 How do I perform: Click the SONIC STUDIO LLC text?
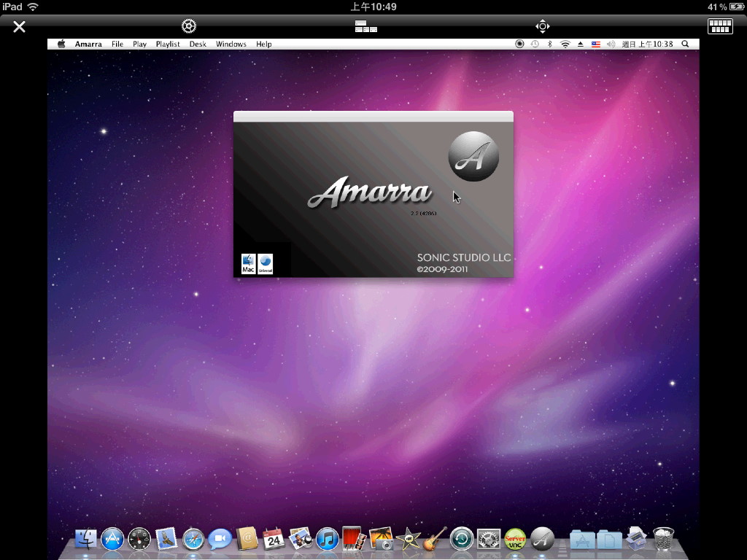[x=464, y=257]
